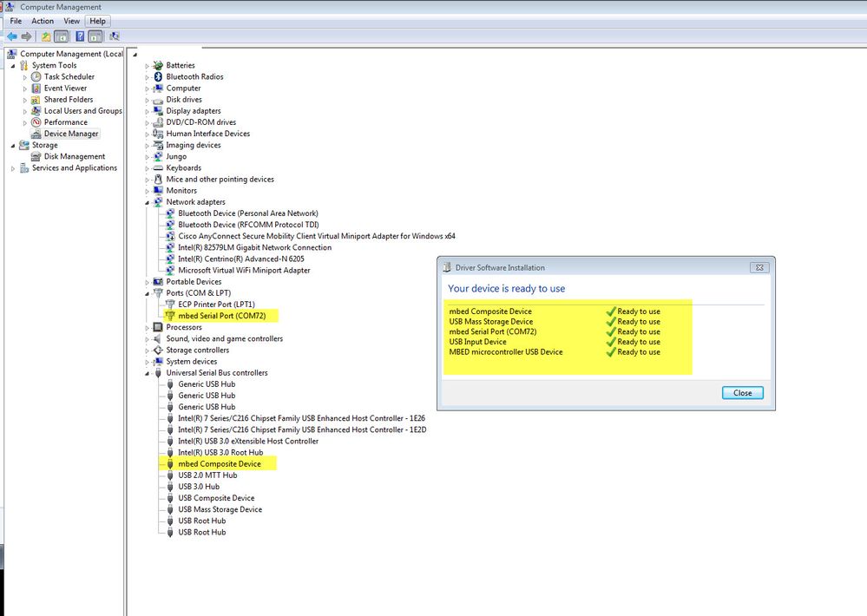This screenshot has width=867, height=616.
Task: Select Intel(R) USB 3.0 Root Hub
Action: 220,452
